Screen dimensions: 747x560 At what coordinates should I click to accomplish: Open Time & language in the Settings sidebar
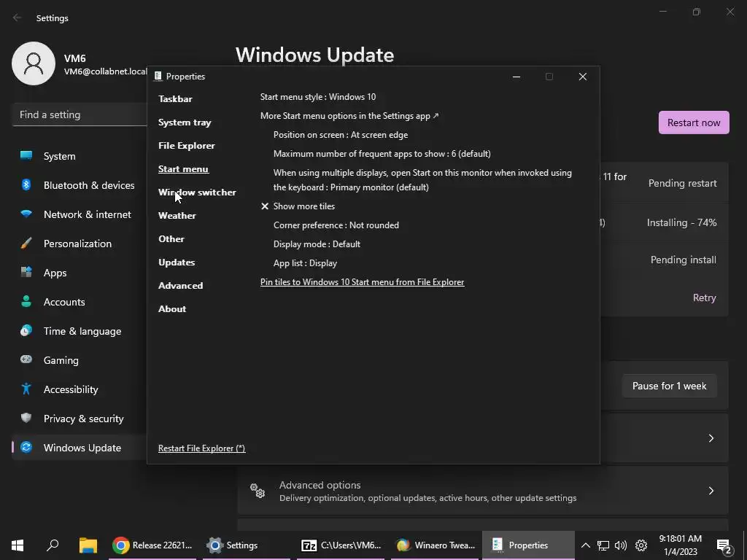click(x=79, y=332)
